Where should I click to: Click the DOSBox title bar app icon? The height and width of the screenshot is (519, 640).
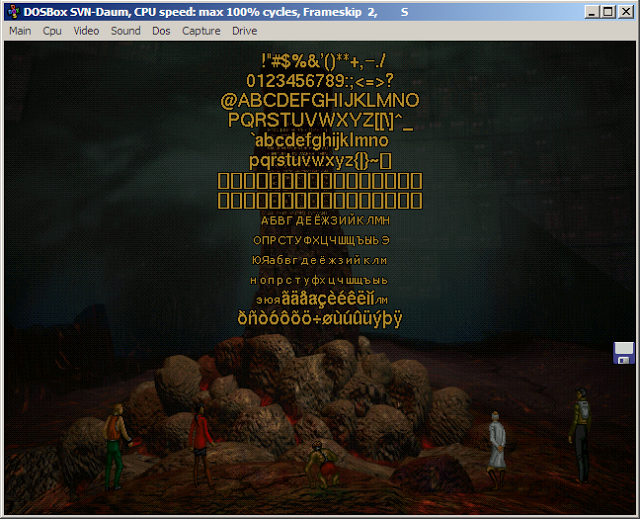tap(13, 12)
